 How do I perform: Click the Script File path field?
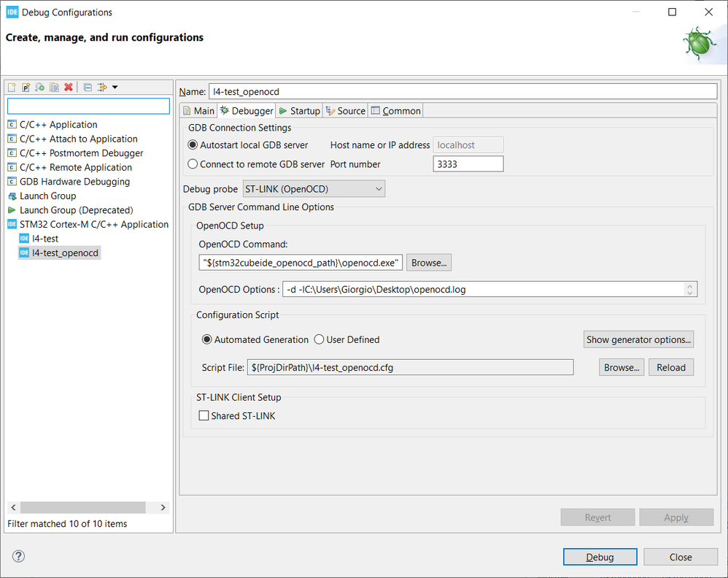[411, 367]
